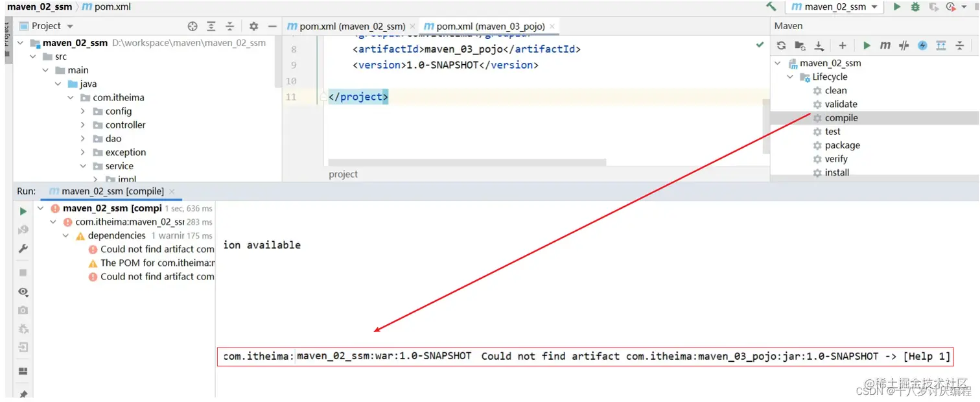Click the Debug bug icon in top toolbar
The height and width of the screenshot is (402, 980).
[915, 6]
